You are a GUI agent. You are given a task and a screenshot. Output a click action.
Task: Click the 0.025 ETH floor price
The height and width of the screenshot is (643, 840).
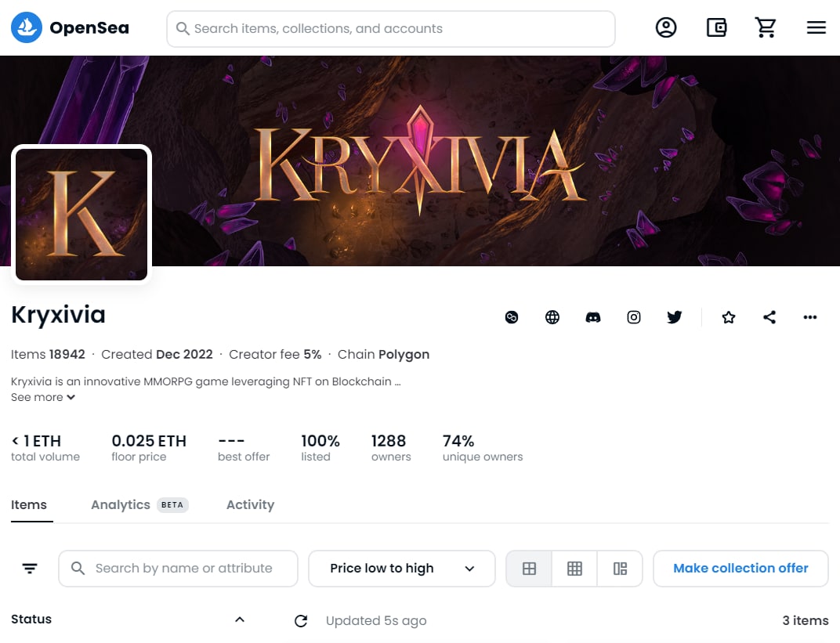pyautogui.click(x=149, y=448)
